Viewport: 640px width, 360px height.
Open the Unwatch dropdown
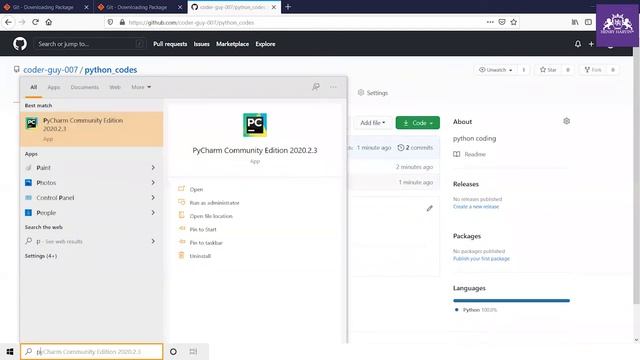[496, 70]
